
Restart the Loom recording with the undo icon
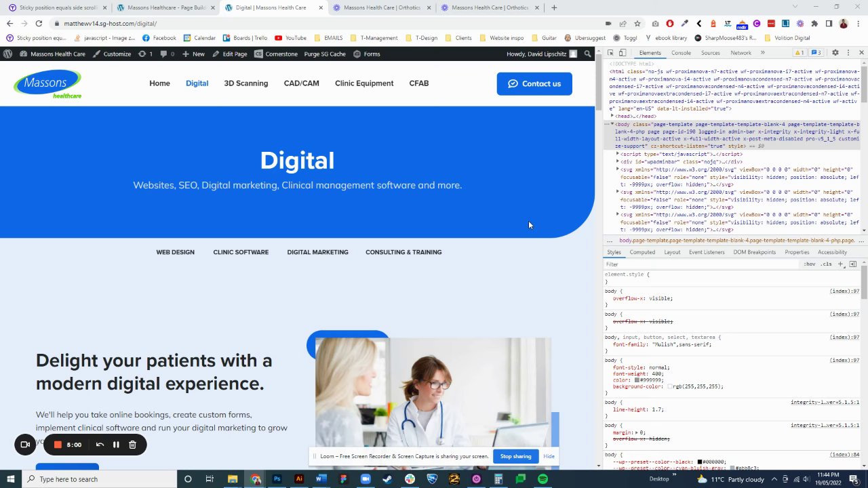click(100, 445)
